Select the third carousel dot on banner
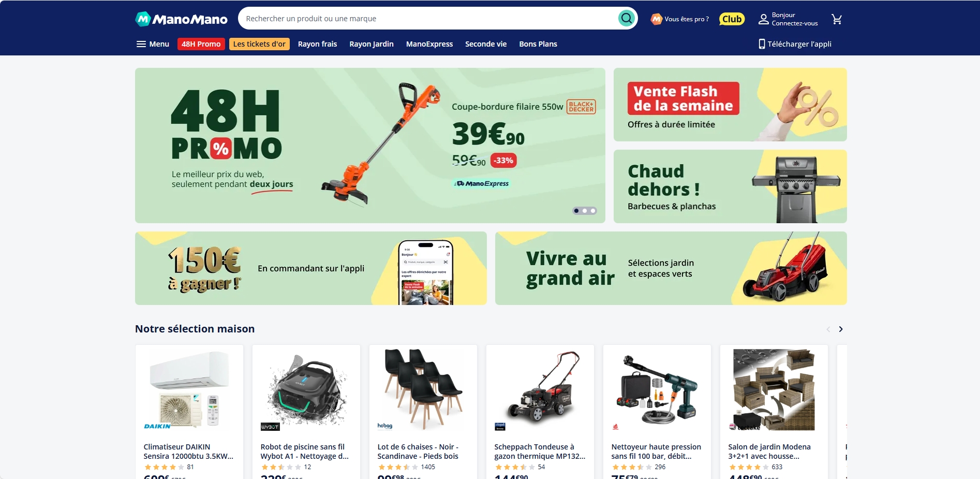The width and height of the screenshot is (980, 479). click(593, 211)
